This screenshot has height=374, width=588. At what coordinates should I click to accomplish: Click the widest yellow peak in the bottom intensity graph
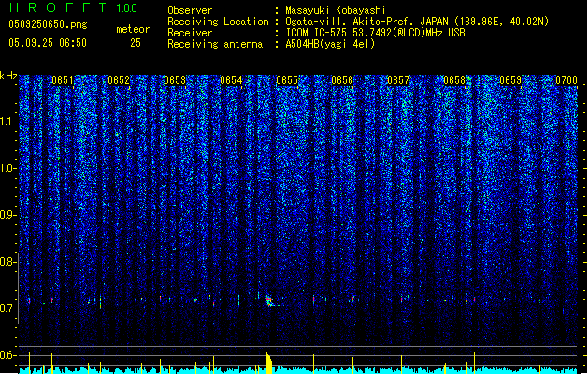(269, 363)
